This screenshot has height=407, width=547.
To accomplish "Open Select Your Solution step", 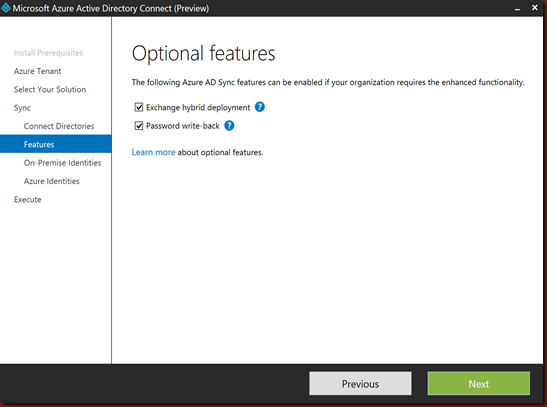I will (x=50, y=90).
